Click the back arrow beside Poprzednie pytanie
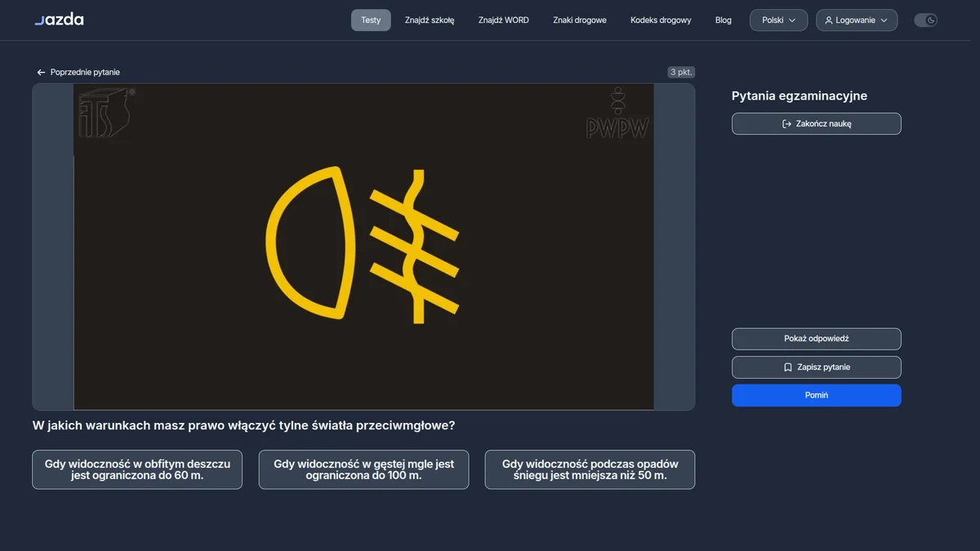Viewport: 980px width, 551px height. click(41, 73)
